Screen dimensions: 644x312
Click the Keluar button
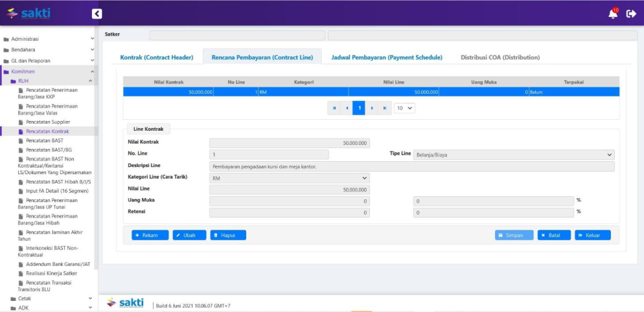[592, 235]
